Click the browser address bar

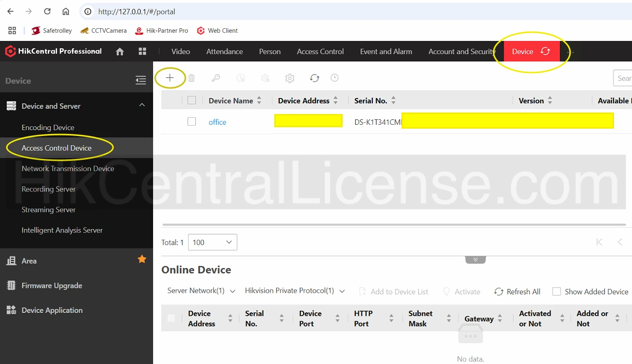(x=356, y=11)
